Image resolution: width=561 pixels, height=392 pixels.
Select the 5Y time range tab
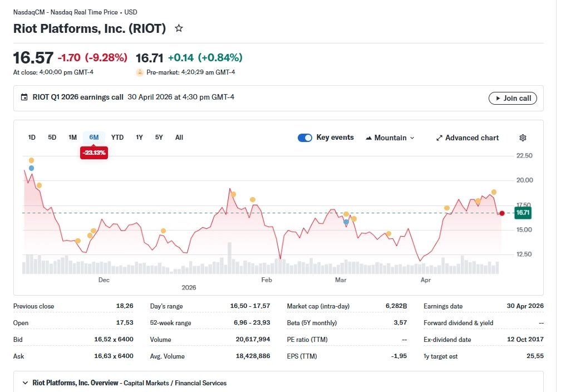[159, 138]
